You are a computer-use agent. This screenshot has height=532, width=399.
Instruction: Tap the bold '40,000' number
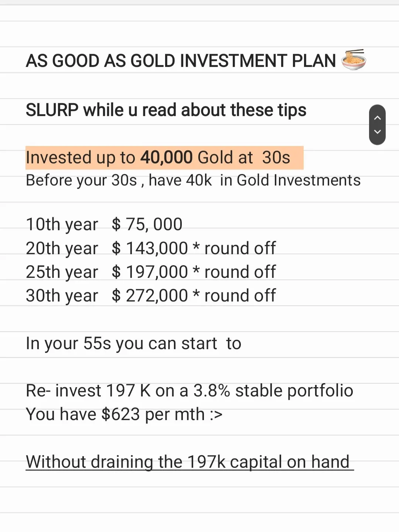click(x=166, y=157)
